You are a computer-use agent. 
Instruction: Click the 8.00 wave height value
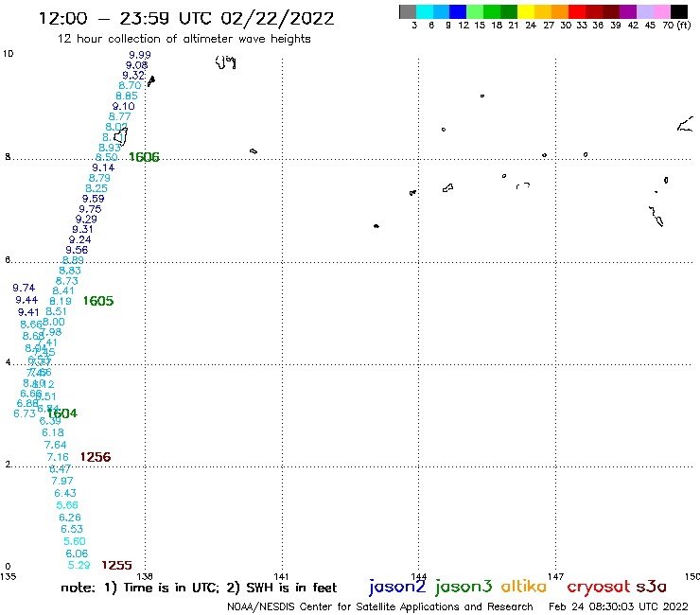pyautogui.click(x=54, y=322)
